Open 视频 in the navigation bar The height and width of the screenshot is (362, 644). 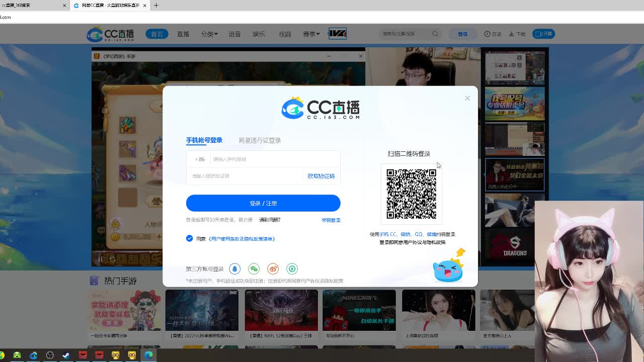pos(285,34)
